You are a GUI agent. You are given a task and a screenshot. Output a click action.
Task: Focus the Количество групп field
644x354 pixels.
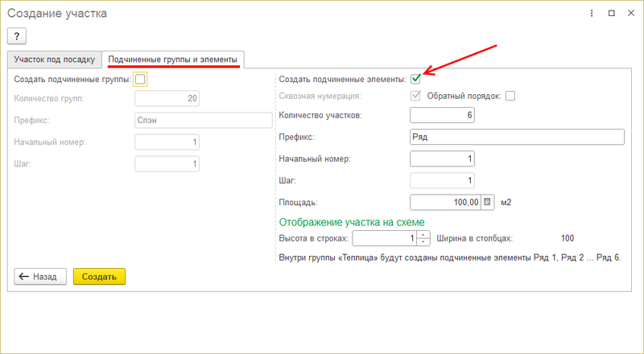(x=167, y=99)
